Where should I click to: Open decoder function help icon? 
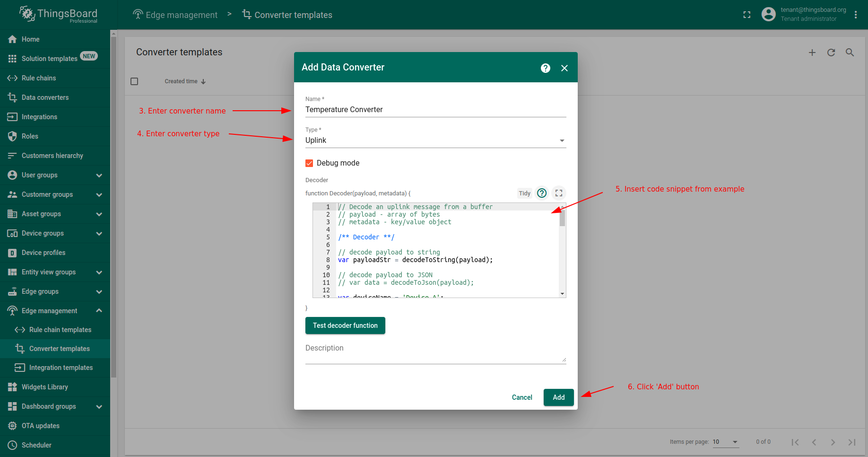(542, 193)
